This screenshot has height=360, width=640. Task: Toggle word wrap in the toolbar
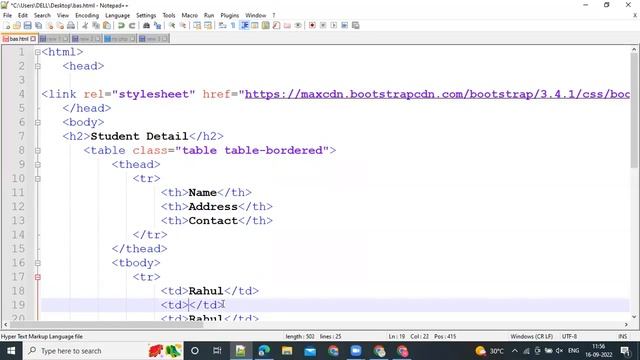coord(222,25)
